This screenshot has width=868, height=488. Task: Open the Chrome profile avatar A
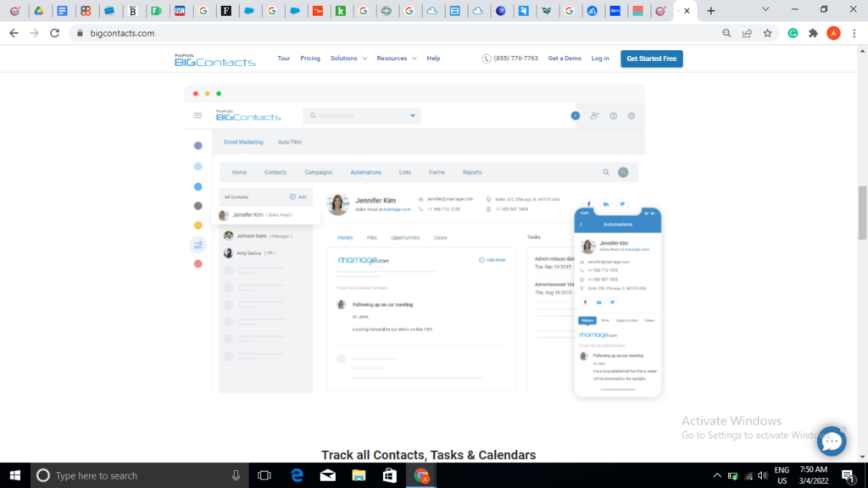click(x=834, y=33)
